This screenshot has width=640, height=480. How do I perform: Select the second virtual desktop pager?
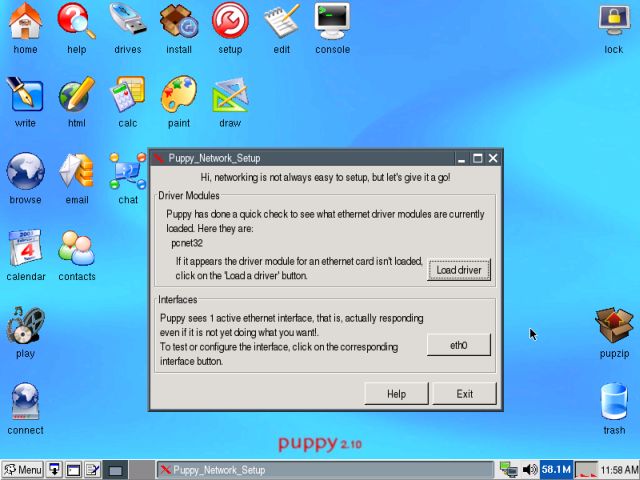pyautogui.click(x=142, y=470)
